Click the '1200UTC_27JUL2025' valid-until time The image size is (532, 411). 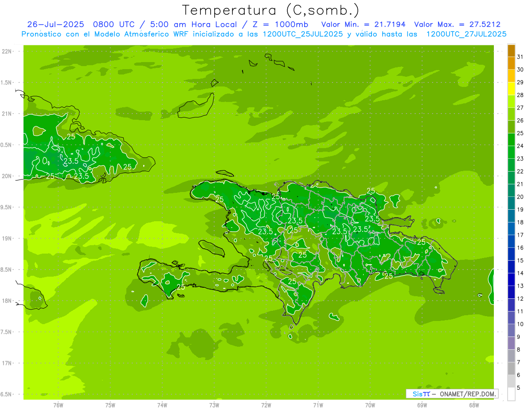click(x=466, y=34)
